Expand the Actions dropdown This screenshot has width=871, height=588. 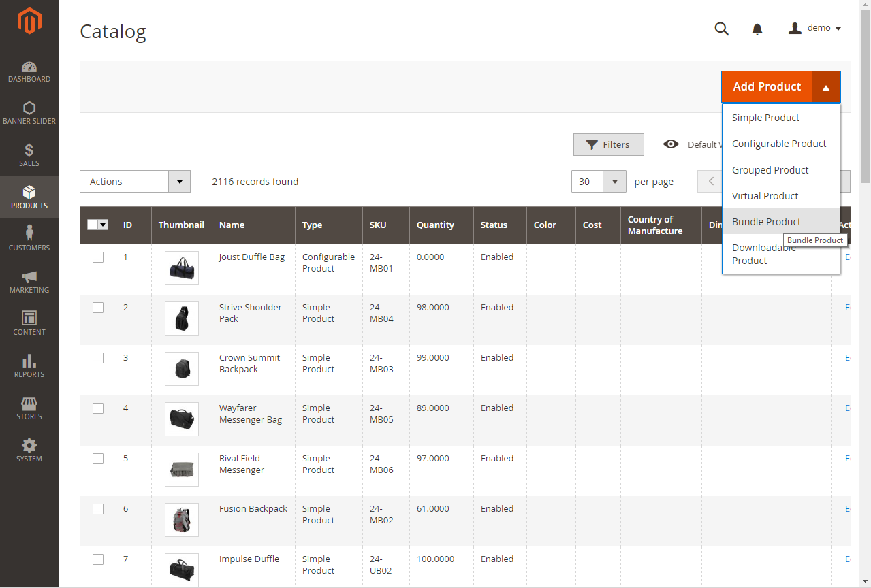point(135,182)
